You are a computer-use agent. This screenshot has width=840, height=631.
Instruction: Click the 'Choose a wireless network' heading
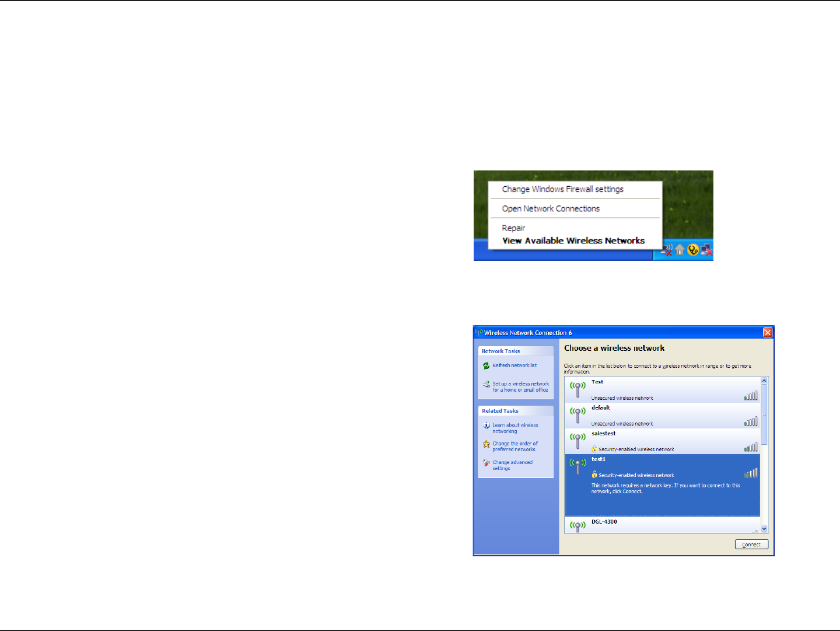614,348
